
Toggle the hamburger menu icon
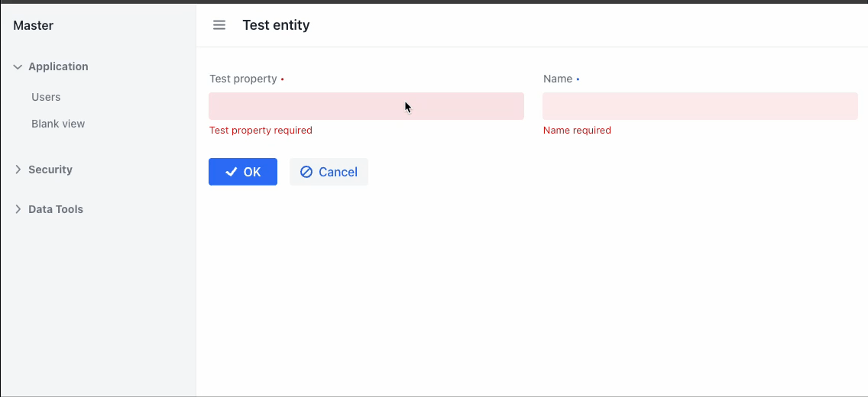point(219,25)
